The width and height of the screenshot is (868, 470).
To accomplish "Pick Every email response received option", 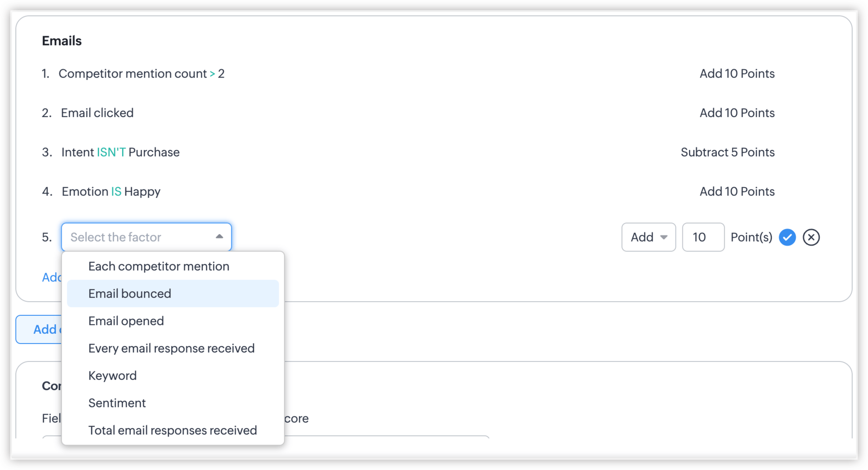I will pyautogui.click(x=172, y=348).
